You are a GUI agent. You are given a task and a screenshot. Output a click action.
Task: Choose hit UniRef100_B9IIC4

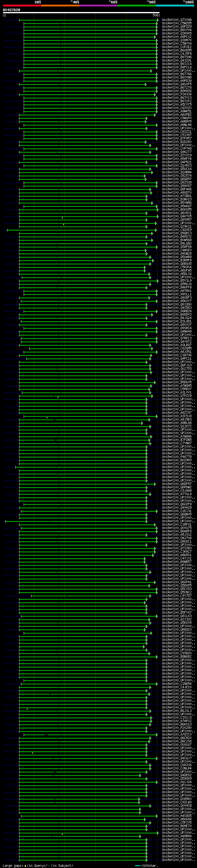177,64
